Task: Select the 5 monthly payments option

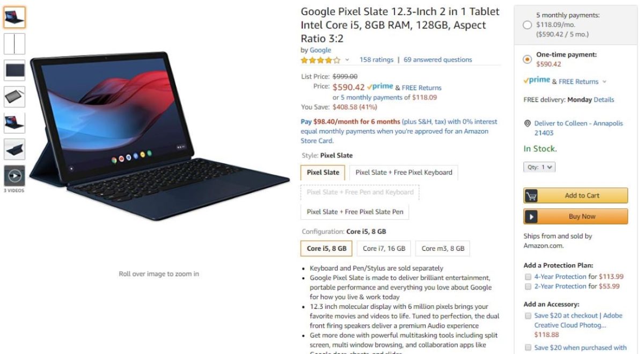Action: click(527, 25)
